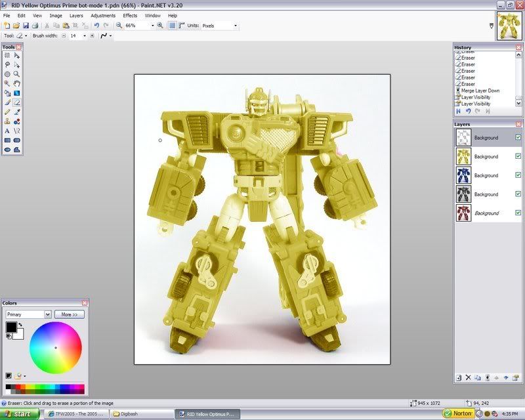
Task: Decrease brush width with minus button
Action: coord(64,35)
